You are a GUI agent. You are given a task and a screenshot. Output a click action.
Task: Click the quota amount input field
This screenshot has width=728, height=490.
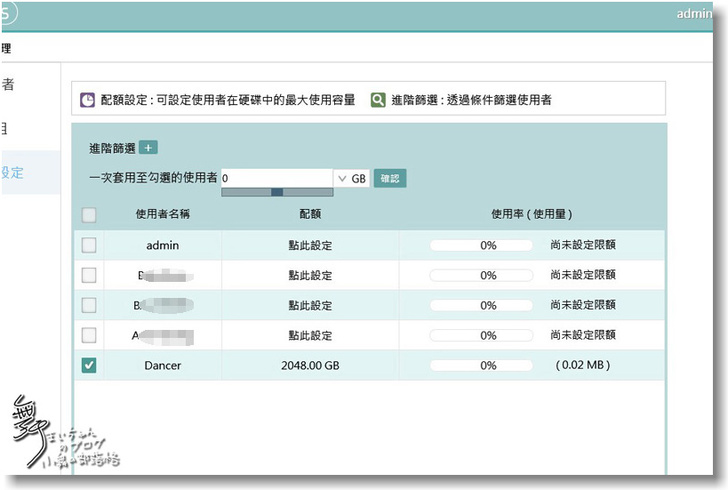pos(277,178)
